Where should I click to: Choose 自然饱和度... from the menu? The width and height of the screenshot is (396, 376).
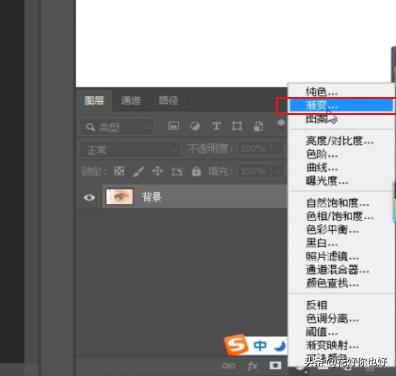pyautogui.click(x=341, y=203)
